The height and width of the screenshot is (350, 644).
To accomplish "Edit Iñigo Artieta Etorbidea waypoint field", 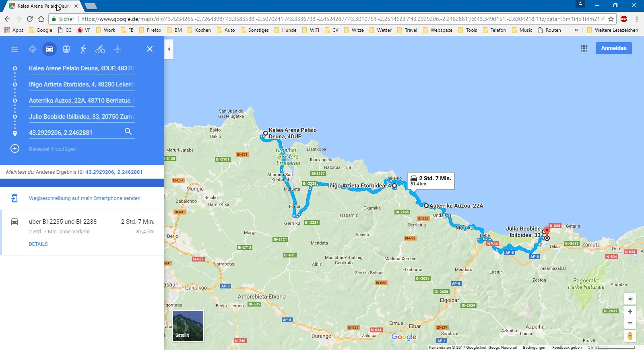I will pos(82,84).
